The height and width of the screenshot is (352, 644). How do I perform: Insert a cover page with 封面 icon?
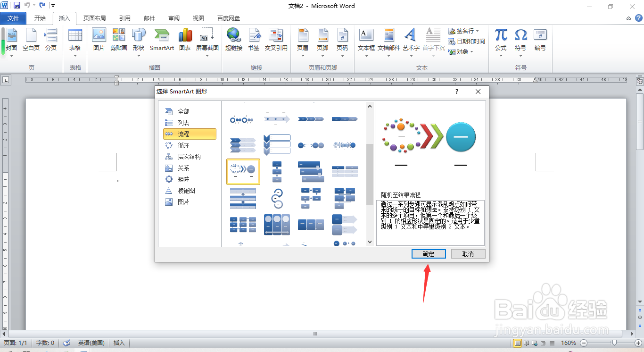point(11,40)
